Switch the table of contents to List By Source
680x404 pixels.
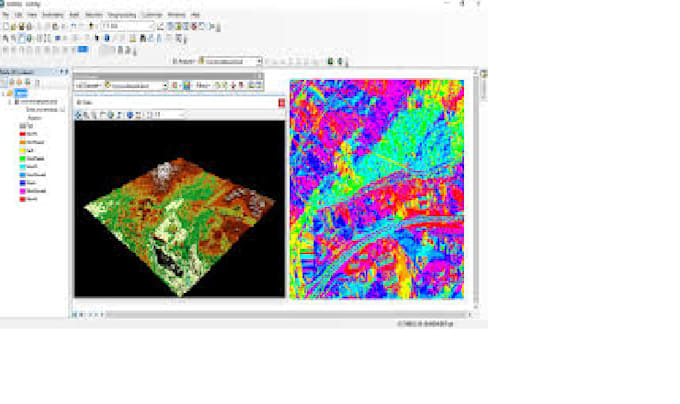[x=12, y=82]
